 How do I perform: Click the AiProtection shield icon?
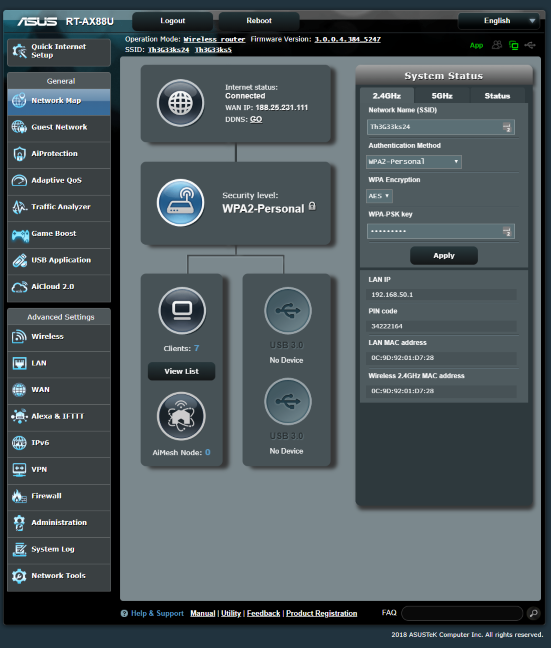pyautogui.click(x=19, y=154)
